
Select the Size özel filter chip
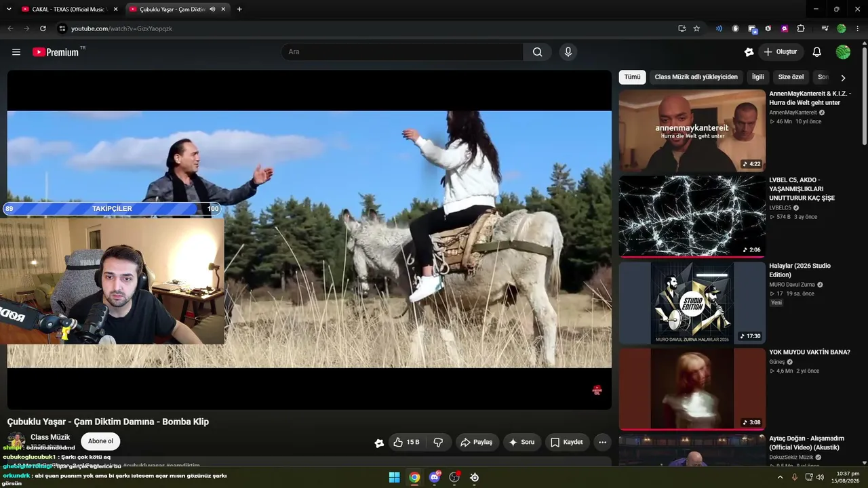[x=791, y=77]
